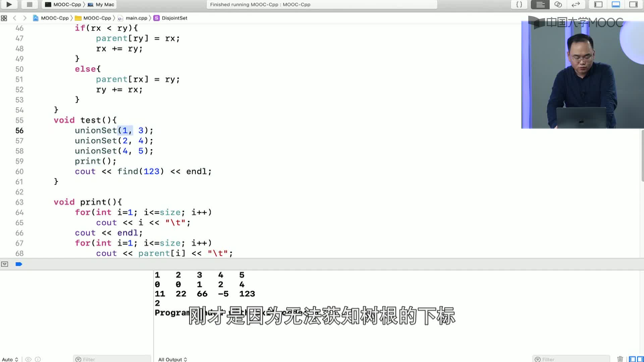Run the MOOC-Cpp program
Screen dimensions: 644x362
click(9, 4)
